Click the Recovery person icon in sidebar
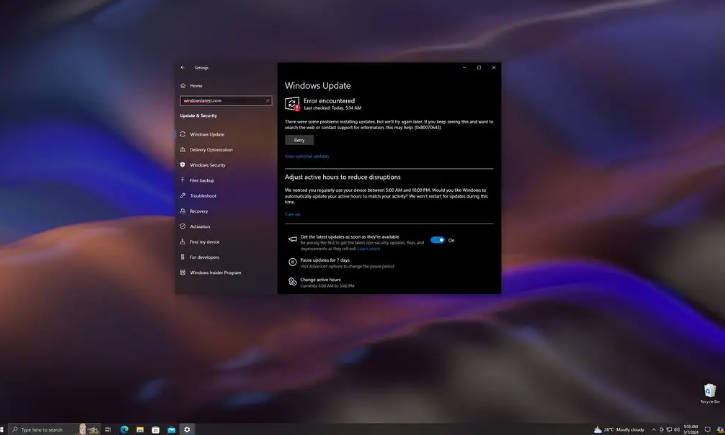The width and height of the screenshot is (725, 435). [x=183, y=211]
